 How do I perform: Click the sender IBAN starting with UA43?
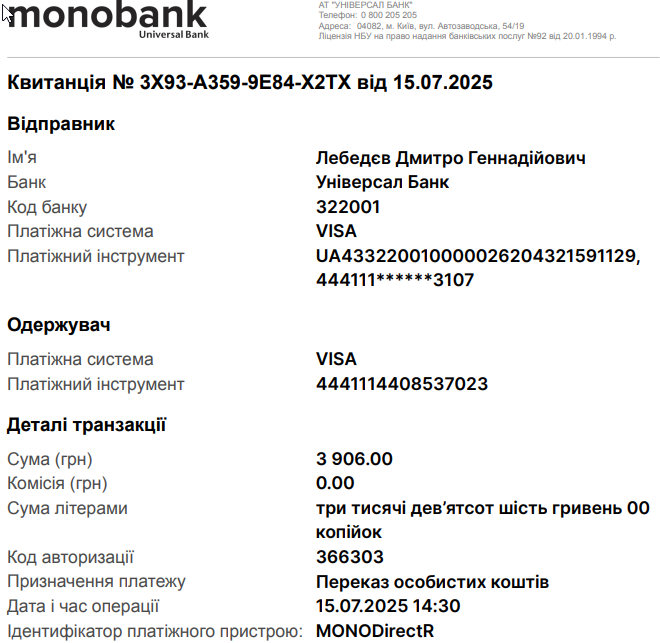[478, 256]
